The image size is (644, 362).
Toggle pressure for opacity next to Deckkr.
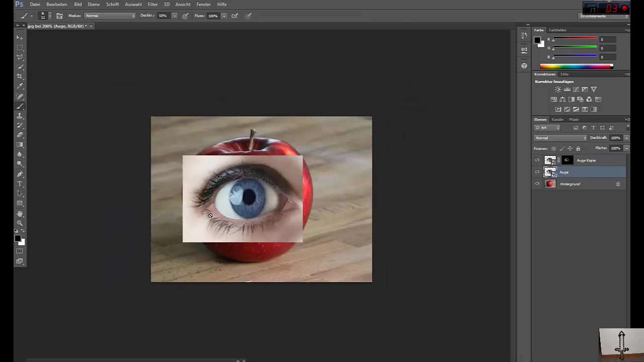point(185,16)
